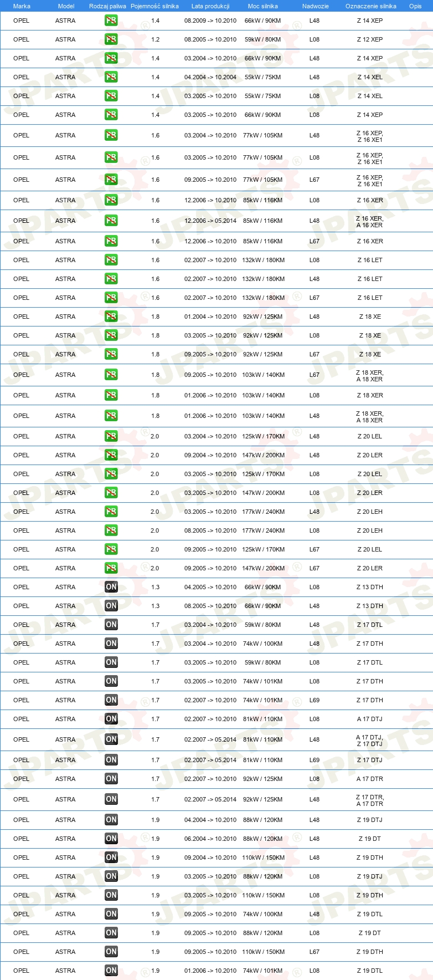Select production years 09.2004 -> 10.2010 for Z 20 LER
433x980 pixels.
(210, 455)
